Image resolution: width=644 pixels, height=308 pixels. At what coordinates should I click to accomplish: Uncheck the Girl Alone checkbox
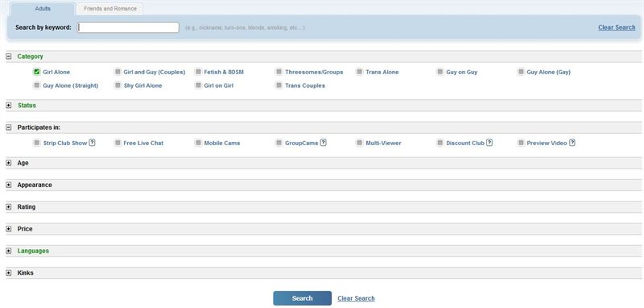(x=37, y=72)
